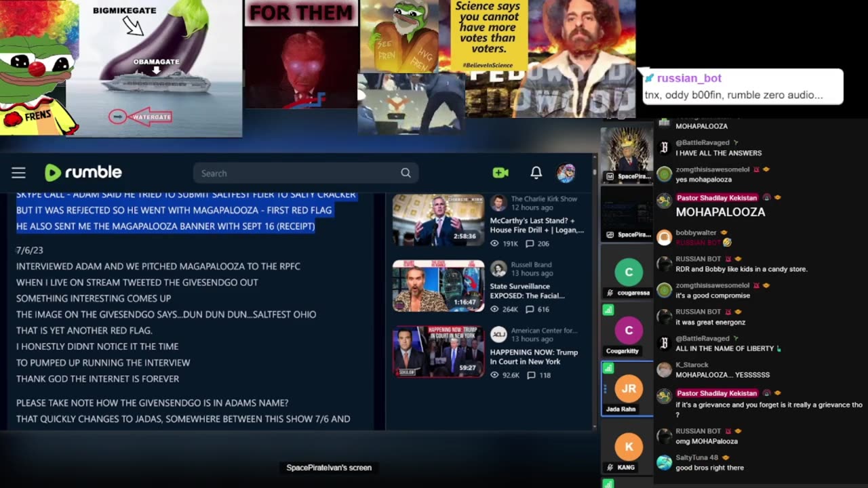Click the Rumble page vertical scrollbar
The width and height of the screenshot is (868, 488).
(595, 291)
